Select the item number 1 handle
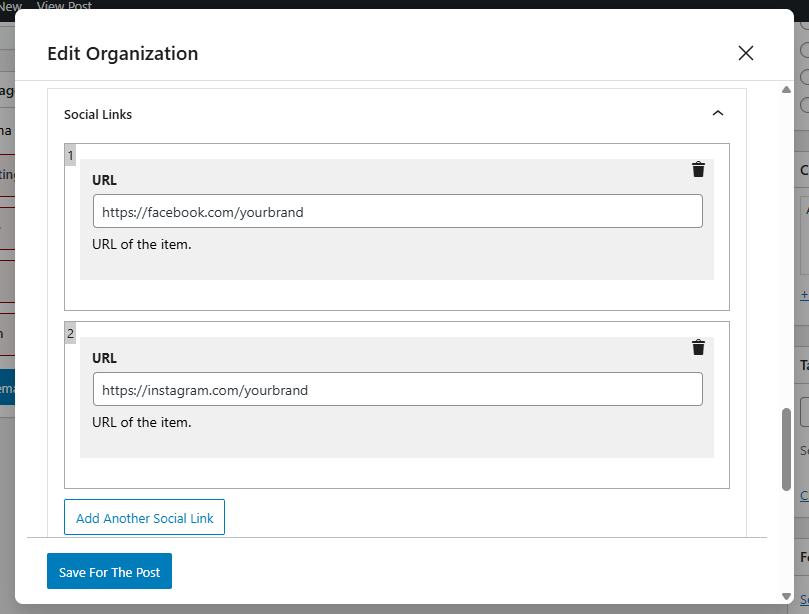The image size is (809, 614). coord(70,155)
